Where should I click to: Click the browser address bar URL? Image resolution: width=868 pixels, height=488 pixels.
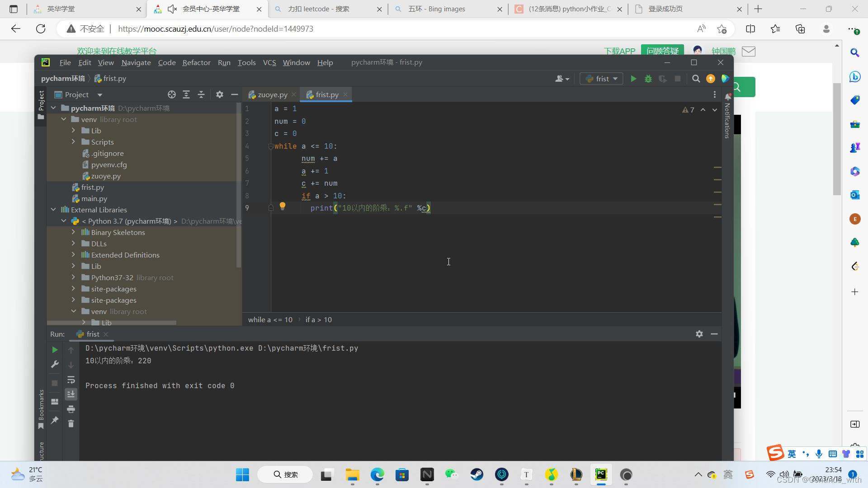(x=216, y=29)
